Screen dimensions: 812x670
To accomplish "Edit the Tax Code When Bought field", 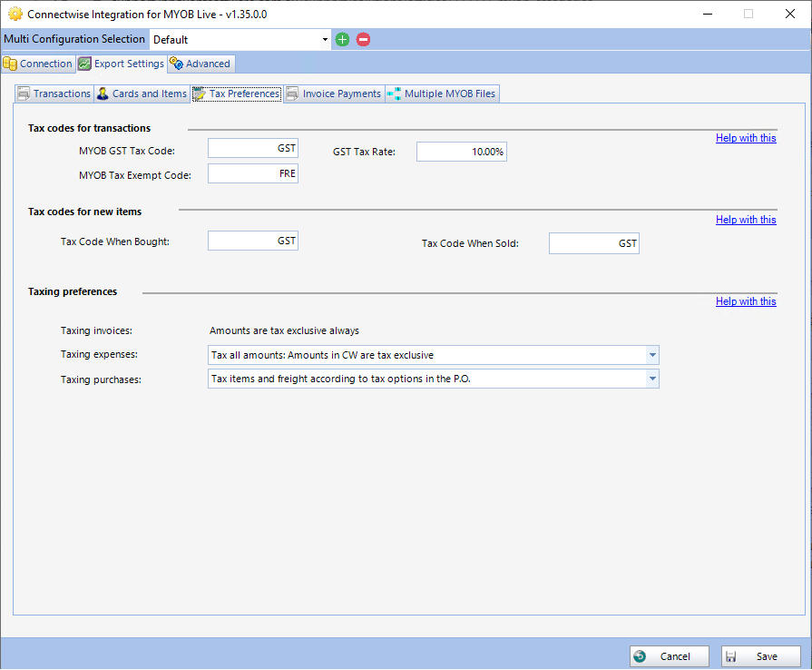I will click(253, 241).
